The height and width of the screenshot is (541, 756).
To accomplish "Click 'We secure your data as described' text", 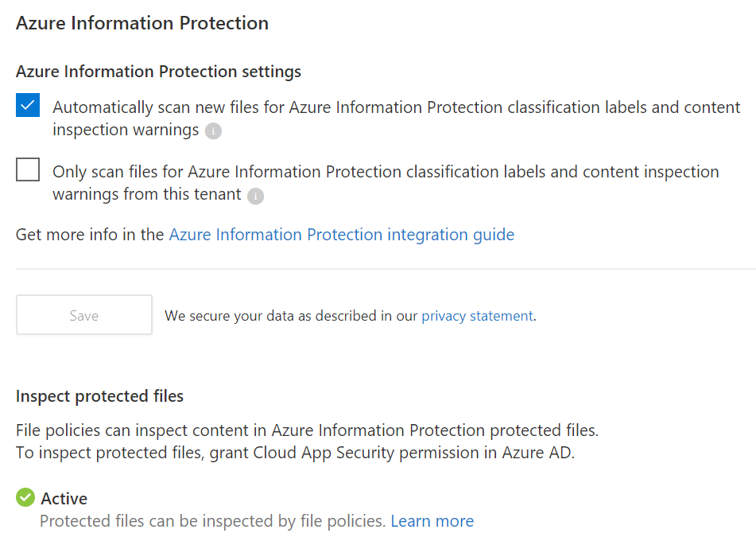I will tap(290, 316).
